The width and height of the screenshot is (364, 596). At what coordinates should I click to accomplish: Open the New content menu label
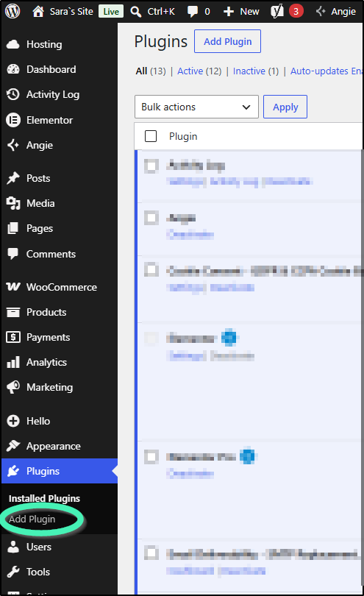click(x=249, y=12)
